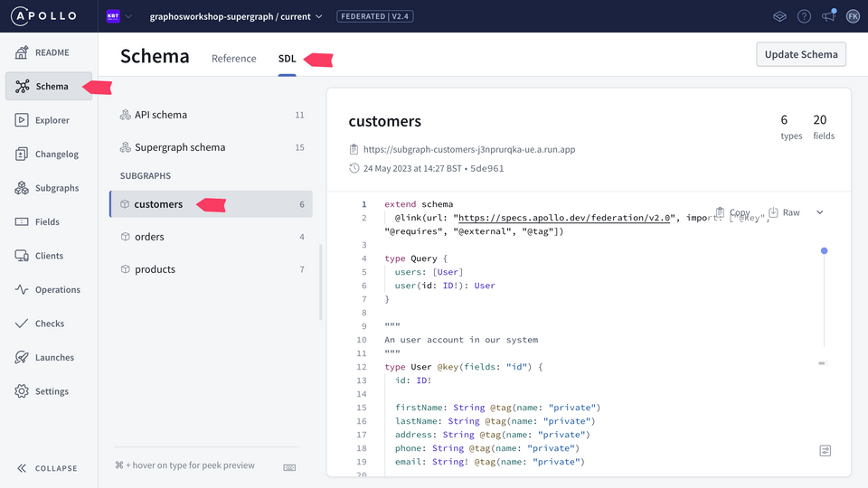Select the SDL tab
The height and width of the screenshot is (488, 868).
click(287, 58)
